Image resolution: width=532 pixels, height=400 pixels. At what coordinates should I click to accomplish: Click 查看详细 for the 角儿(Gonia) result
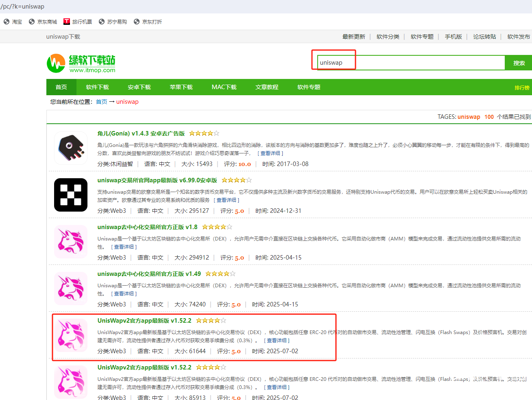pos(270,153)
